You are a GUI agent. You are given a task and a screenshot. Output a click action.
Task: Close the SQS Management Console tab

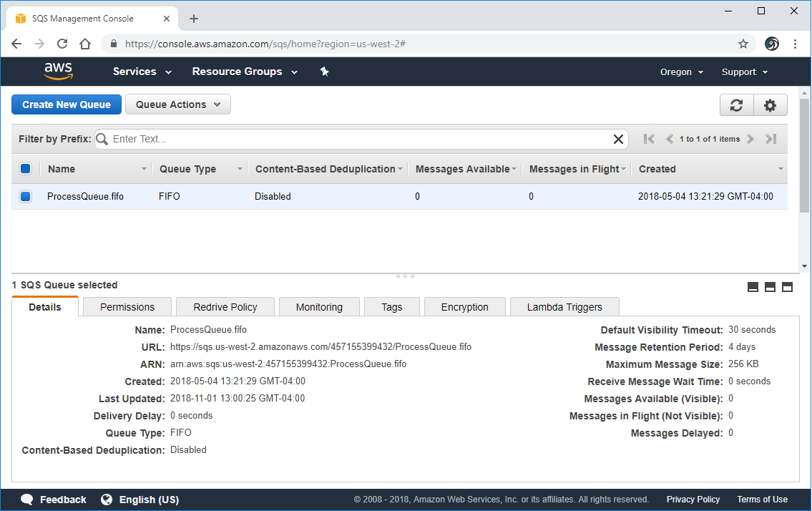tap(166, 19)
